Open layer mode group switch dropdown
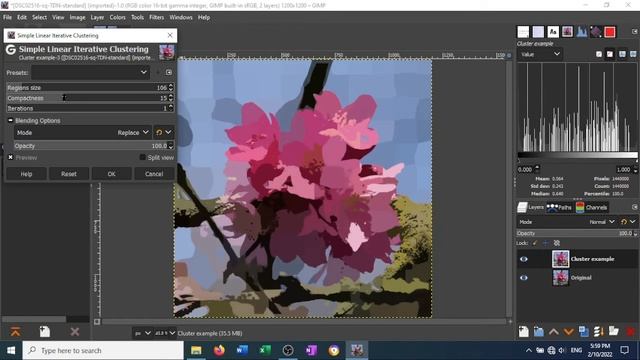 [x=628, y=222]
